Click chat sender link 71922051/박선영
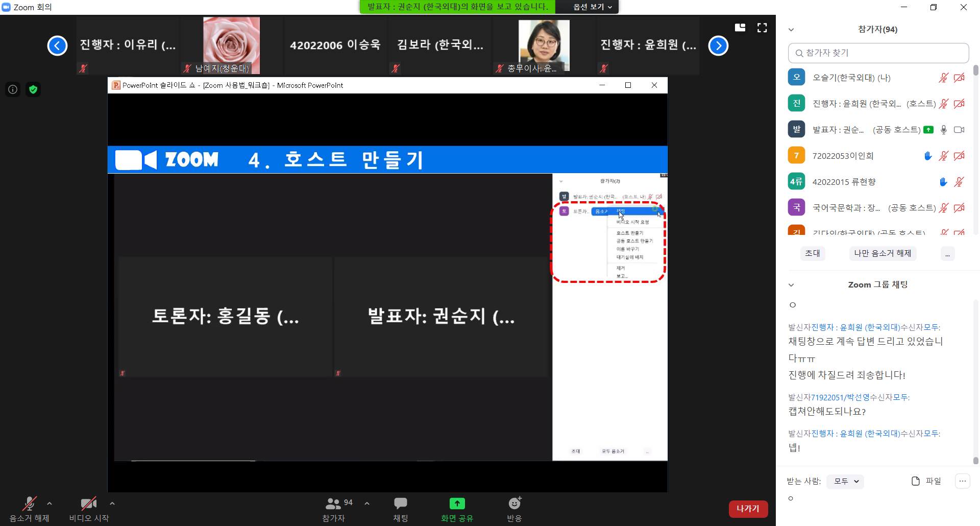The width and height of the screenshot is (980, 526). 840,397
